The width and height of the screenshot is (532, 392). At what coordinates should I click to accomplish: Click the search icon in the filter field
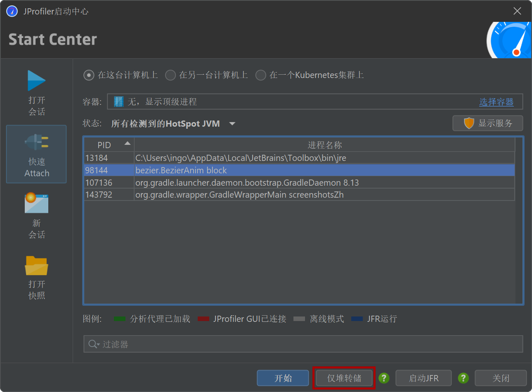pyautogui.click(x=94, y=344)
